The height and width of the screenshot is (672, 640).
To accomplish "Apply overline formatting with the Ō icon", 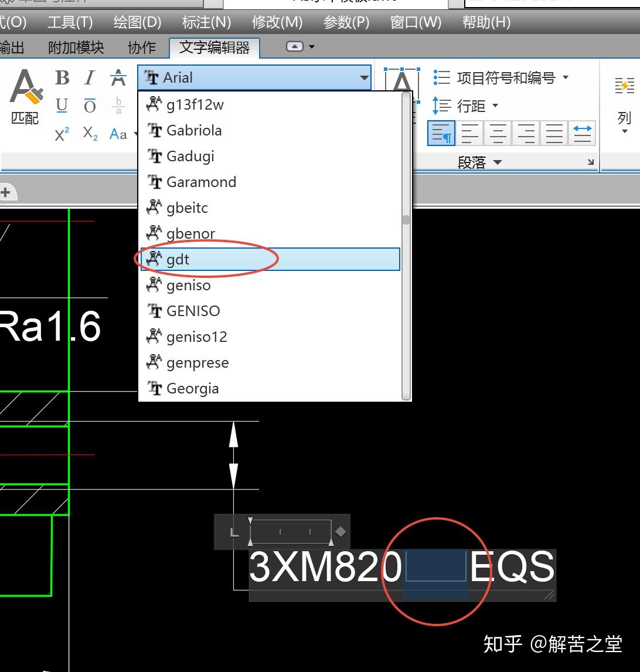I will (x=89, y=106).
